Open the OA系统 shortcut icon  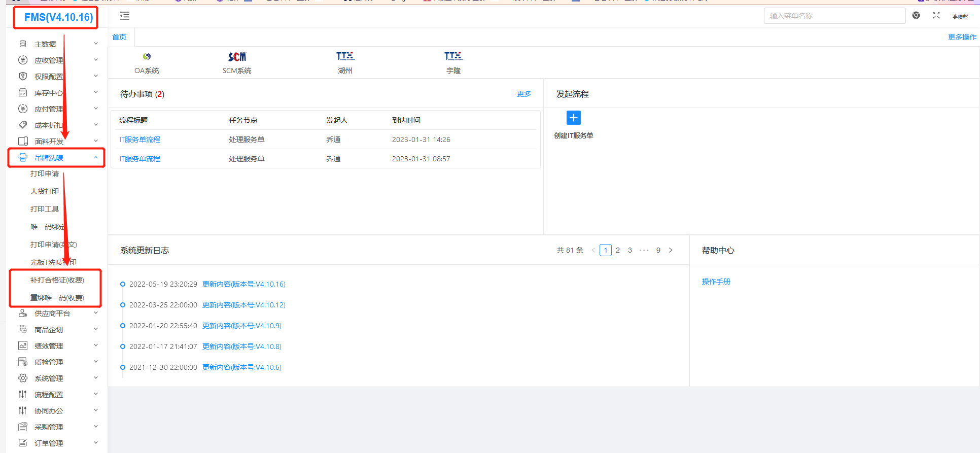[147, 57]
